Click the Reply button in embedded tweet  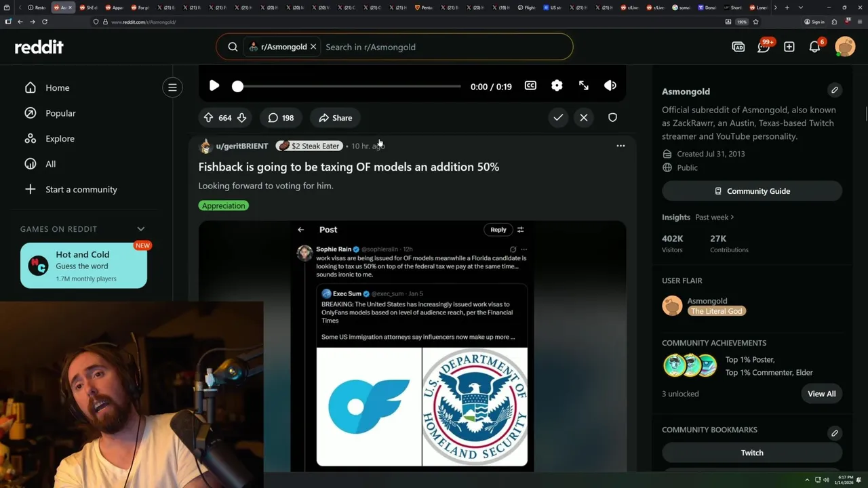tap(498, 230)
